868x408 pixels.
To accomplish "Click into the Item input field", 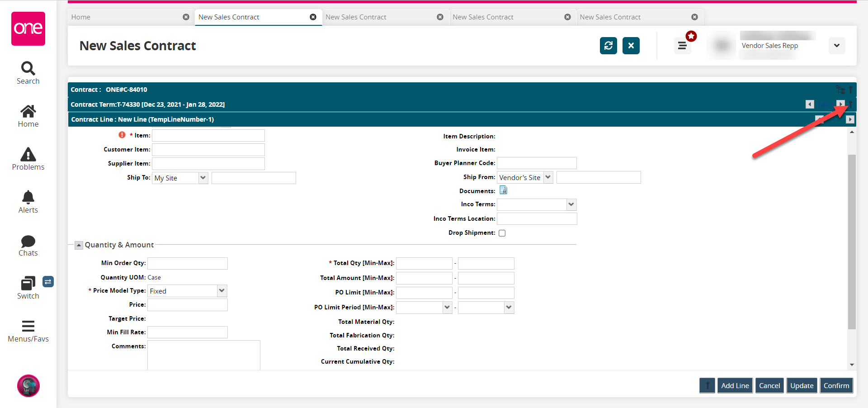I will (208, 136).
